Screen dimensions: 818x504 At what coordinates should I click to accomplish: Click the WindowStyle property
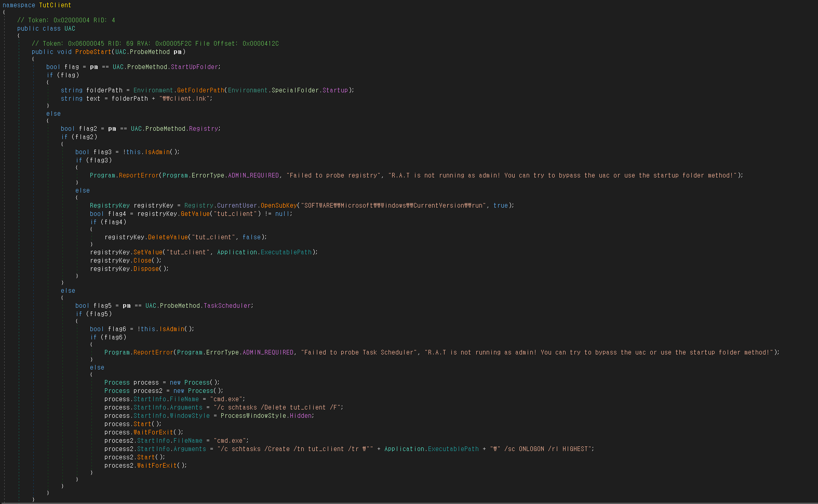click(190, 416)
